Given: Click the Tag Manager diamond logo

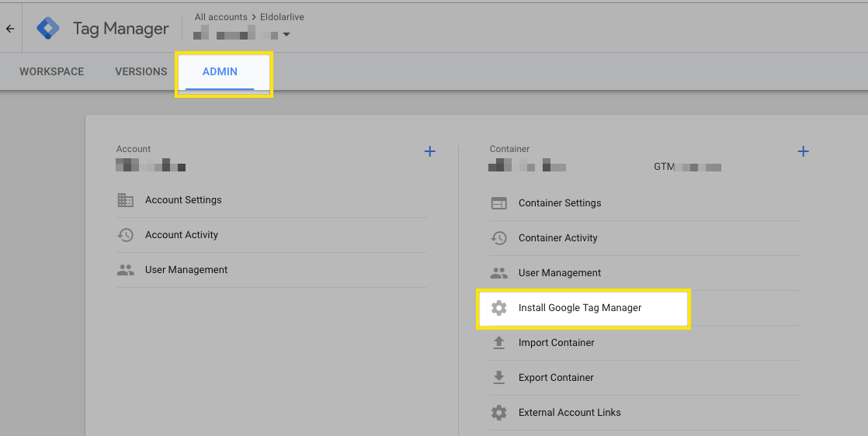Looking at the screenshot, I should (48, 28).
